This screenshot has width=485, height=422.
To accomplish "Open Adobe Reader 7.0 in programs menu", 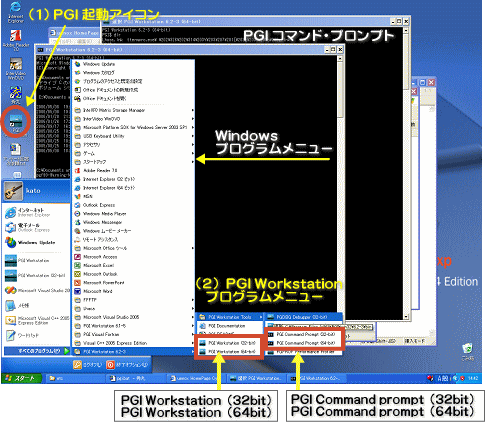I will coord(133,170).
